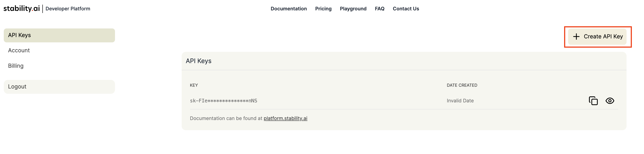Select the masked key text sk-FIe***nNS
644x154 pixels.
223,101
